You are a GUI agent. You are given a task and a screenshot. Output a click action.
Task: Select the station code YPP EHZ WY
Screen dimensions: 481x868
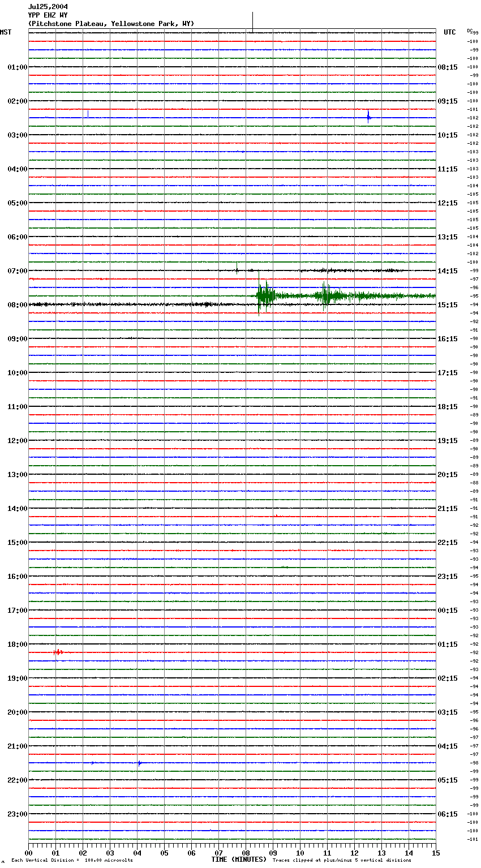click(48, 15)
